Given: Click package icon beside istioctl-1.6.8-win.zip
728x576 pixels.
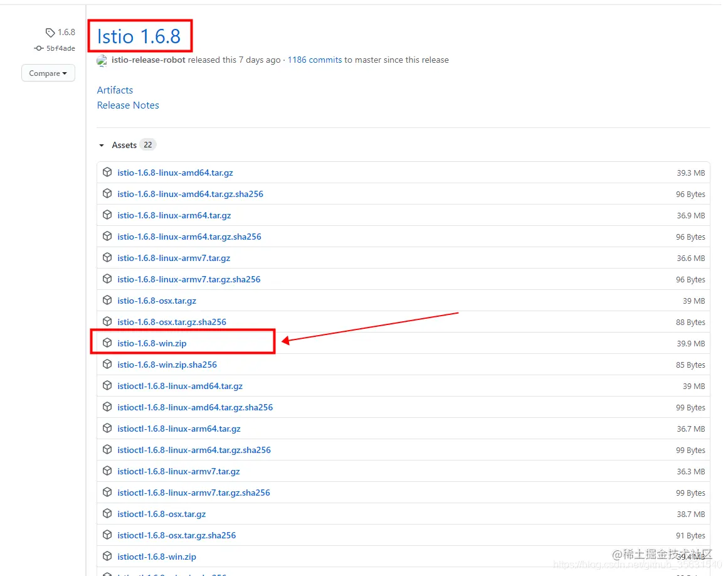Looking at the screenshot, I should (x=107, y=557).
